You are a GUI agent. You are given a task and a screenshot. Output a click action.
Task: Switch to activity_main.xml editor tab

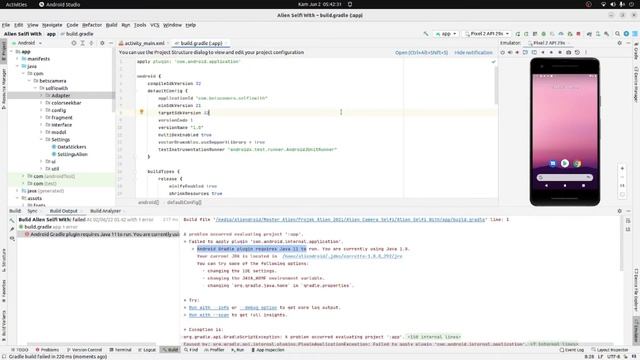coord(144,43)
